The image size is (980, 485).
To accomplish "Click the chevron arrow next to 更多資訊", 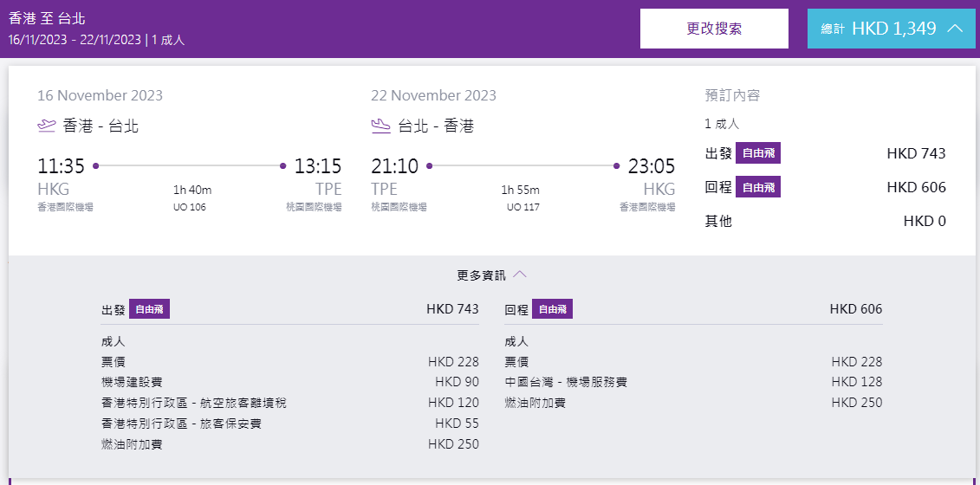I will (x=520, y=275).
